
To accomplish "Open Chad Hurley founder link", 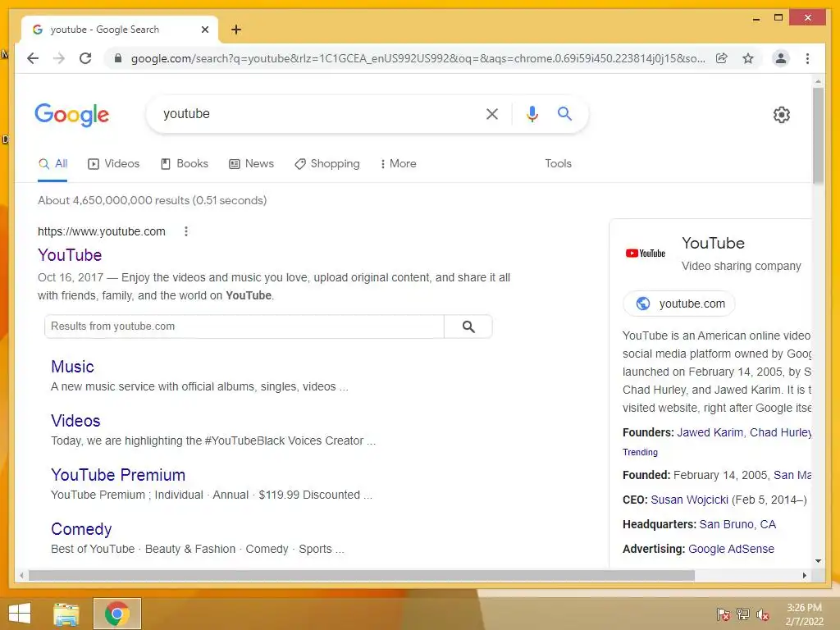I will (781, 433).
